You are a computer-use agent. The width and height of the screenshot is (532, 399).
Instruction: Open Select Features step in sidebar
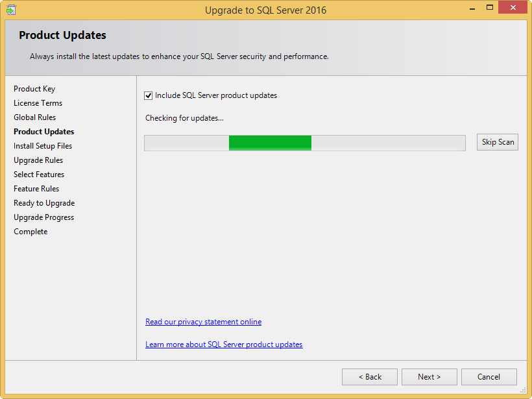click(x=39, y=175)
